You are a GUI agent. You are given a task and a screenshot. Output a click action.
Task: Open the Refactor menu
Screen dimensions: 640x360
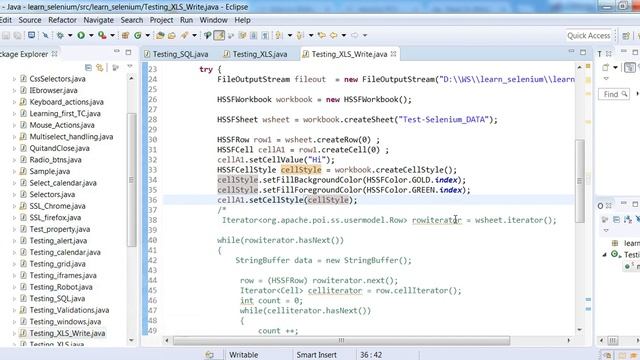[62, 20]
